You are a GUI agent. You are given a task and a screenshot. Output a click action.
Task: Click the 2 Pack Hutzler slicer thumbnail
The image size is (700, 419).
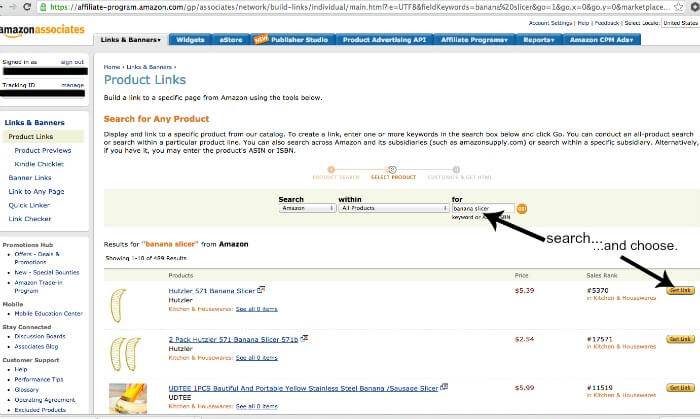coord(125,354)
